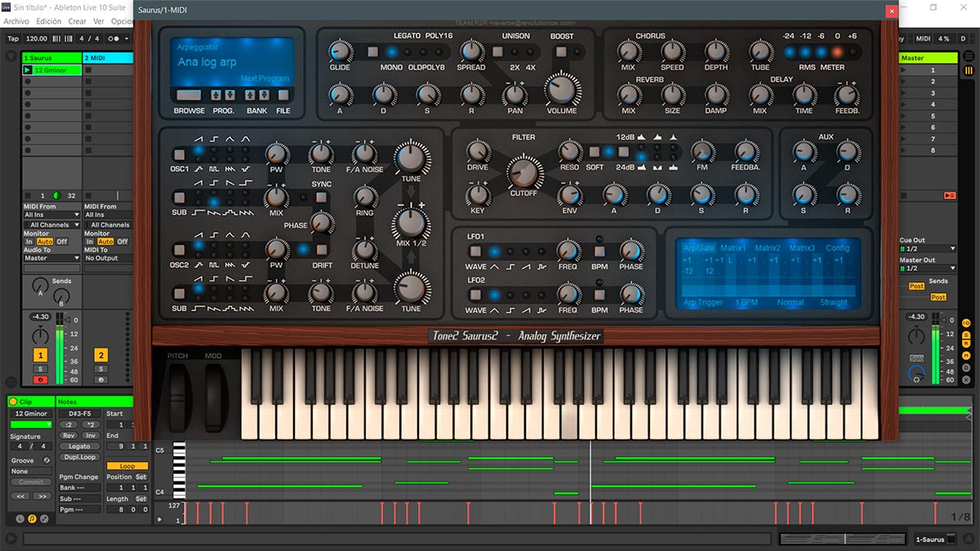Click the Dupl.Loop button
The image size is (980, 551).
(79, 457)
